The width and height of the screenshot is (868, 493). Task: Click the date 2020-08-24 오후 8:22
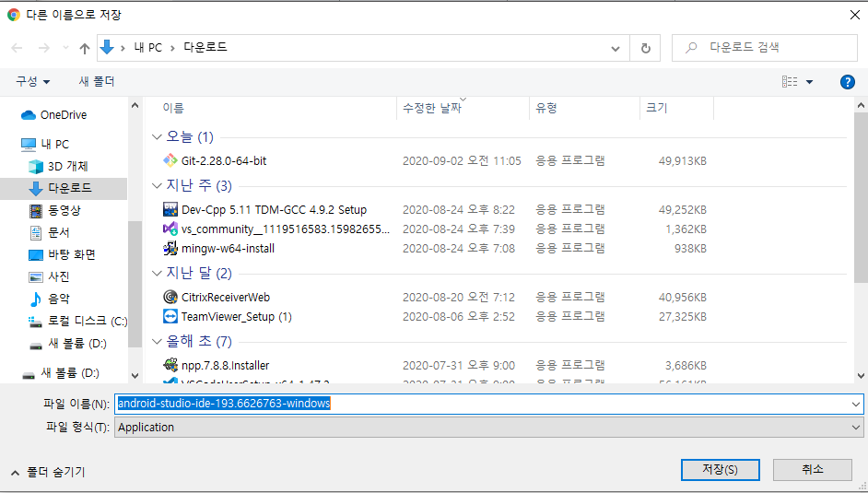click(x=458, y=210)
